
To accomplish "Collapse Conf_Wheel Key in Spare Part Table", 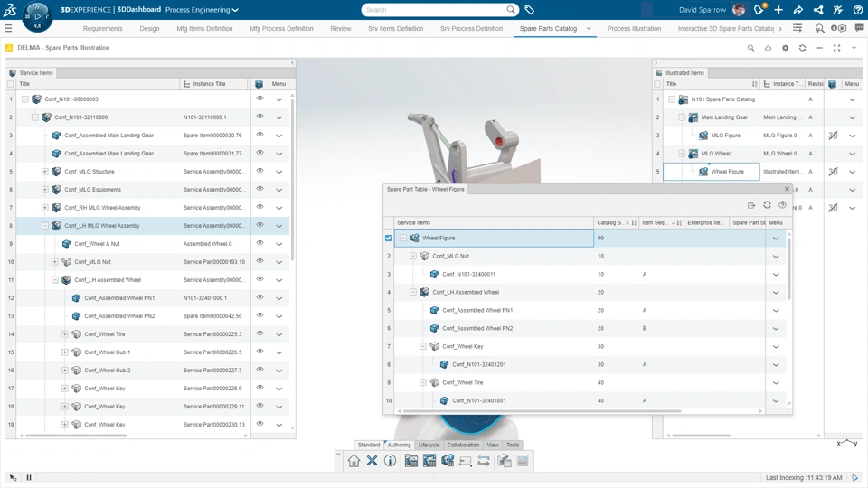I will click(423, 346).
